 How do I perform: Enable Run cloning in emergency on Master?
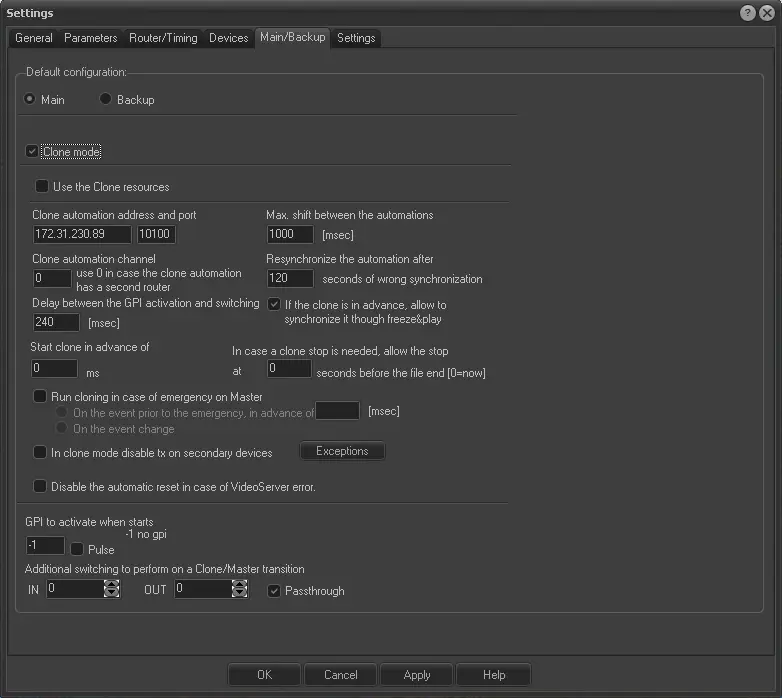click(40, 397)
